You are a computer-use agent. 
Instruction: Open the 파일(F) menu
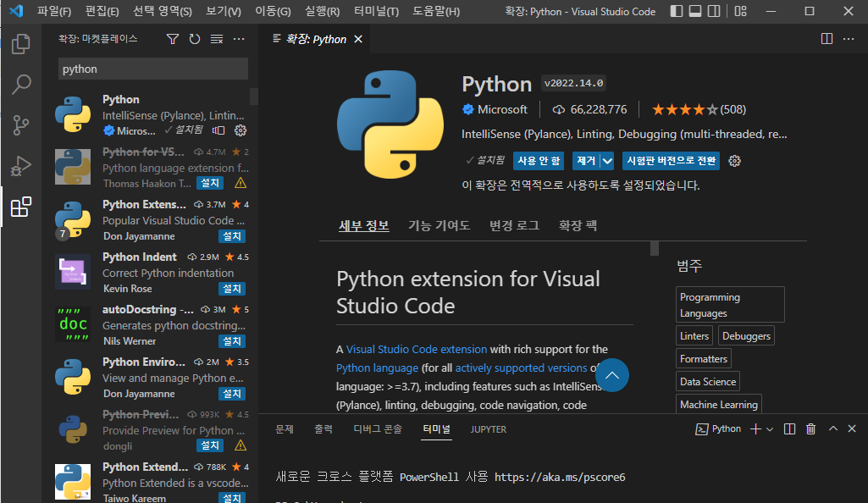(x=53, y=11)
